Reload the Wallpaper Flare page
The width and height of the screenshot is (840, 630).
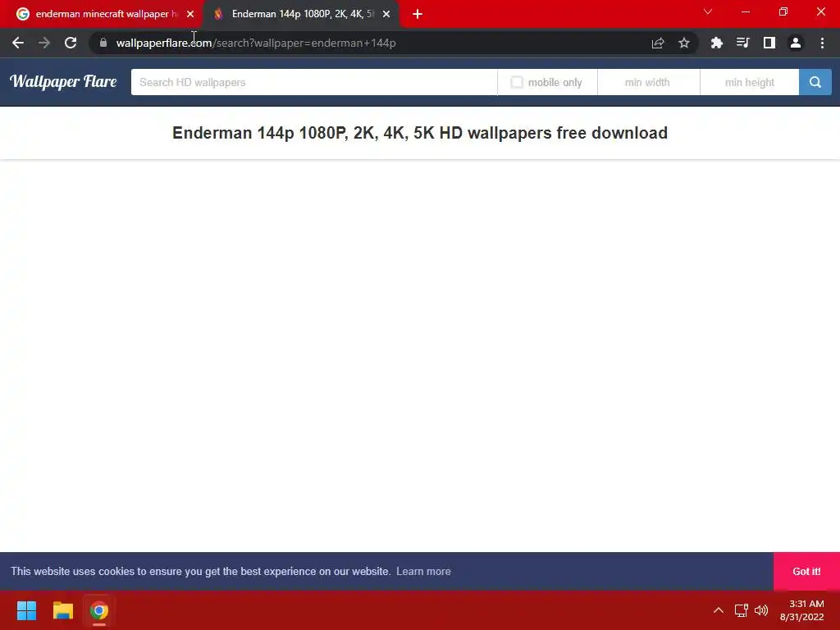coord(71,43)
